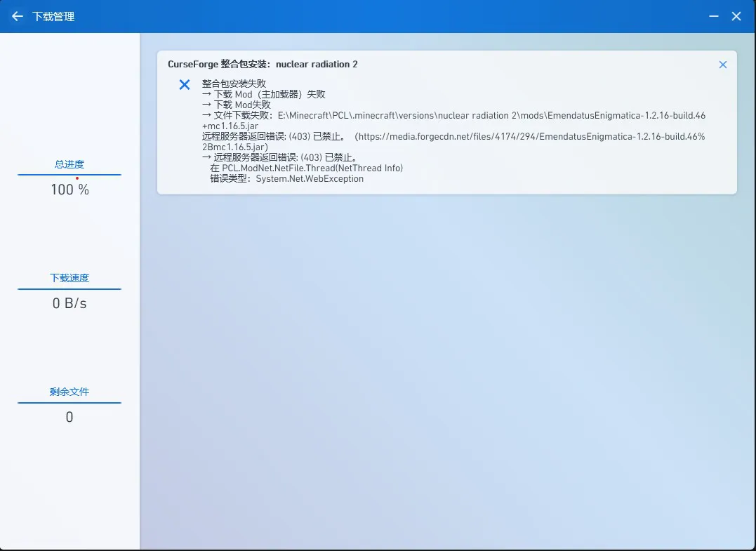Screen dimensions: 756x551
Task: Click the 总进度 label
Action: [69, 164]
